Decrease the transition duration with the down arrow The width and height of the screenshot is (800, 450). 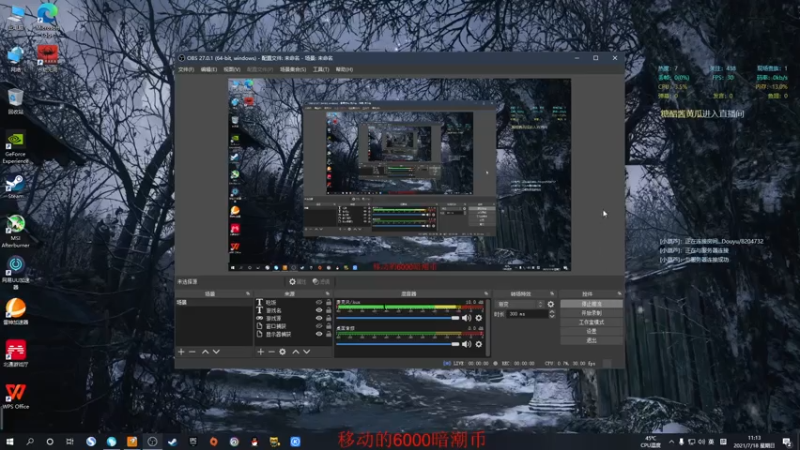tap(552, 316)
